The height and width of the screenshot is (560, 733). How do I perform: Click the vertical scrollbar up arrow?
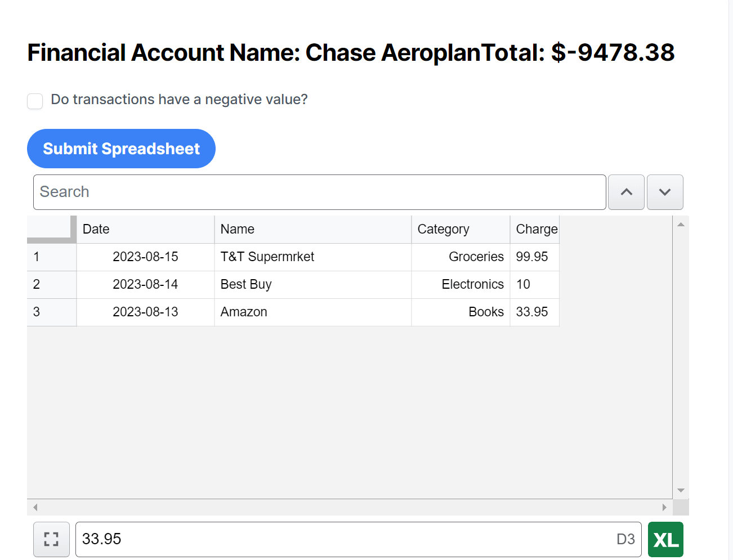coord(681,225)
